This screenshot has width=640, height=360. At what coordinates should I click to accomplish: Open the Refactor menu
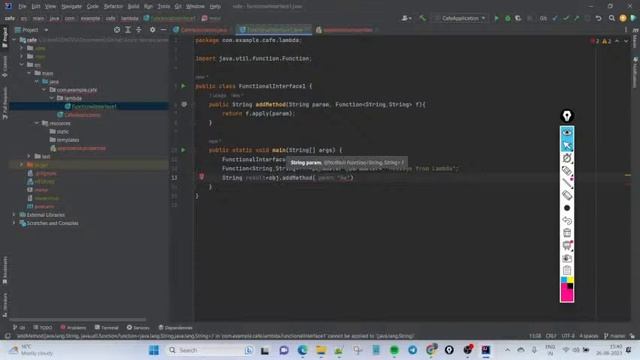pyautogui.click(x=113, y=7)
